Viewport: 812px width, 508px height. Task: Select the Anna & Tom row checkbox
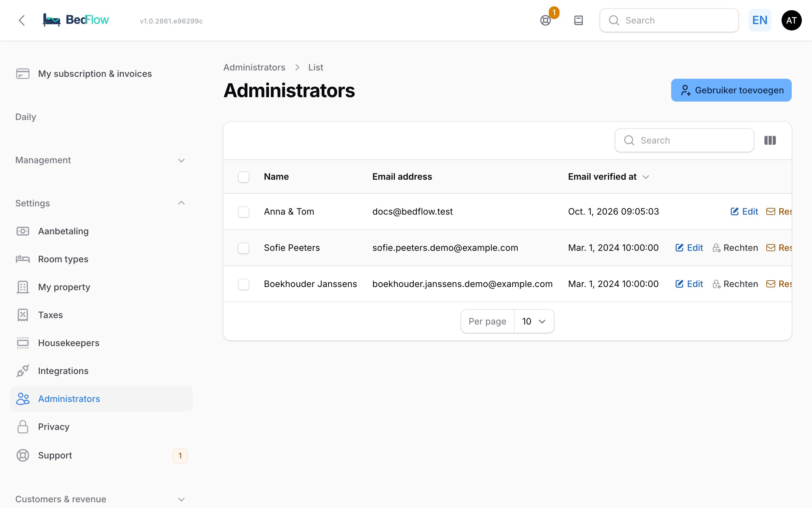(x=244, y=212)
